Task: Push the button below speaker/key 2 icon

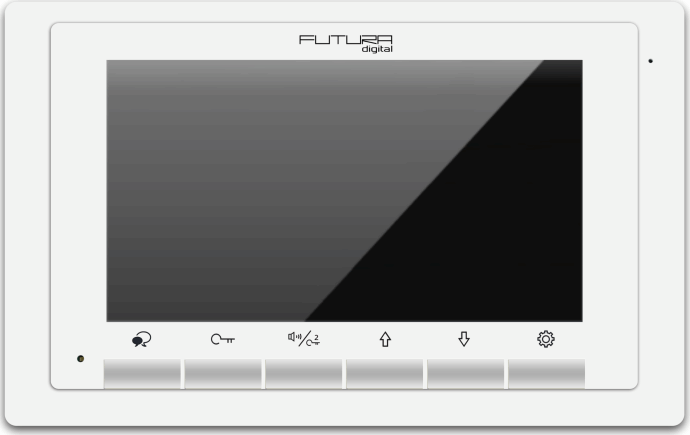Action: pyautogui.click(x=304, y=374)
